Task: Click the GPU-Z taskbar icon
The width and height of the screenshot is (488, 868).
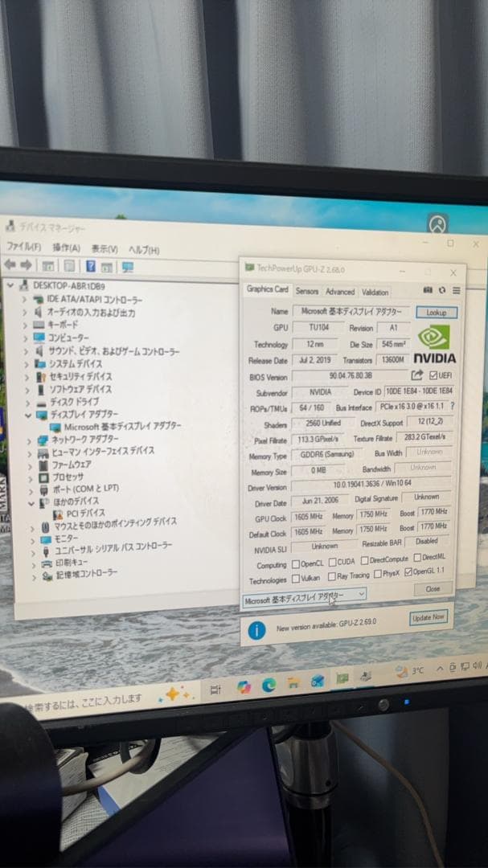Action: (x=342, y=678)
